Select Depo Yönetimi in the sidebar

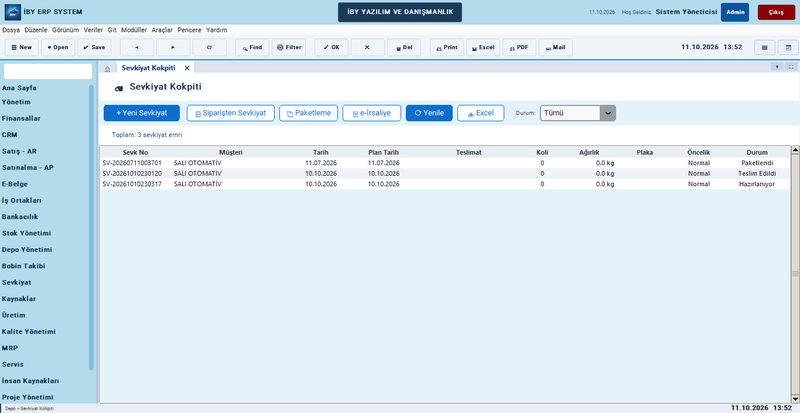click(27, 250)
